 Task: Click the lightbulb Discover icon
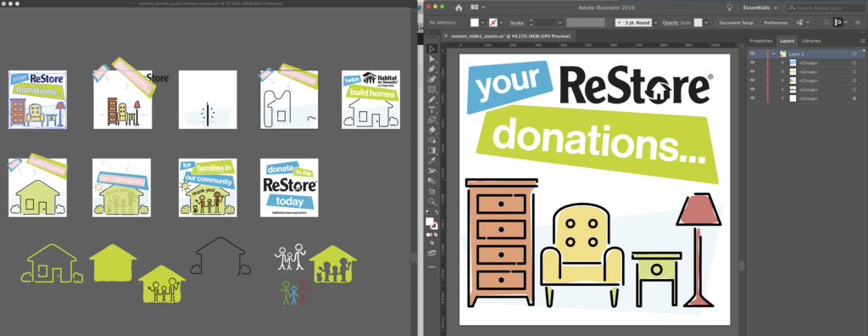730,8
